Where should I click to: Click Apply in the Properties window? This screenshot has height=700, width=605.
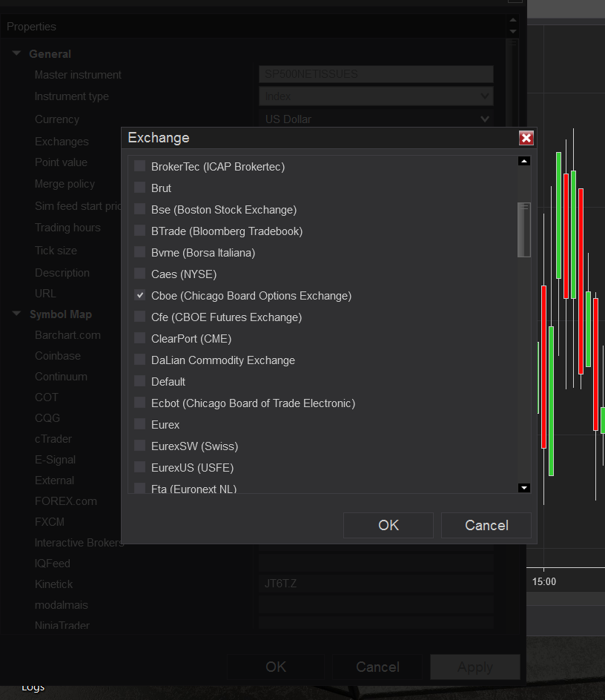pos(475,667)
